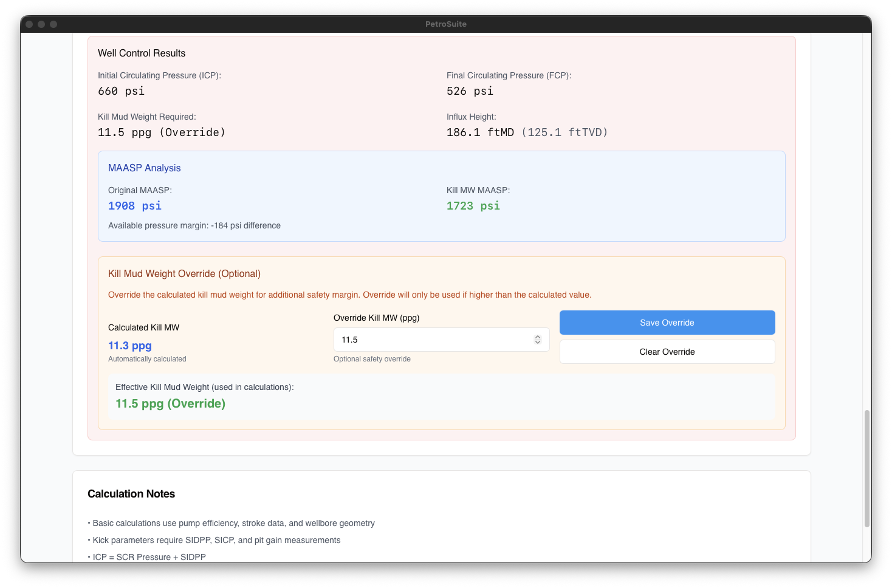Select the Original MAASP value 1908 psi
The image size is (892, 588).
click(x=135, y=206)
